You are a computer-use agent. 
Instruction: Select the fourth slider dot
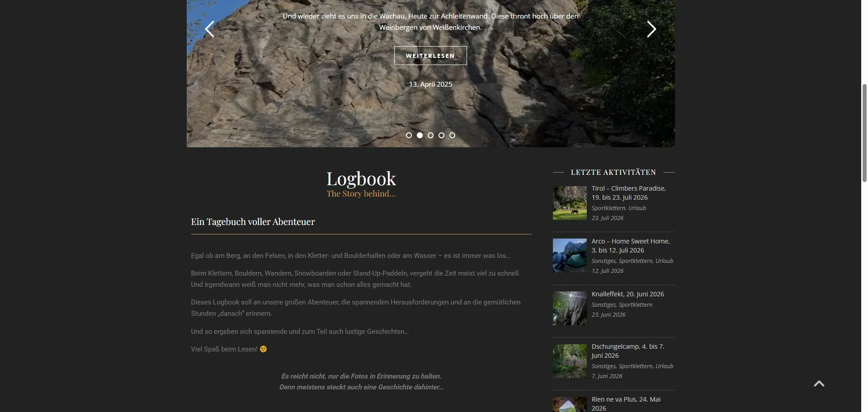pyautogui.click(x=441, y=135)
